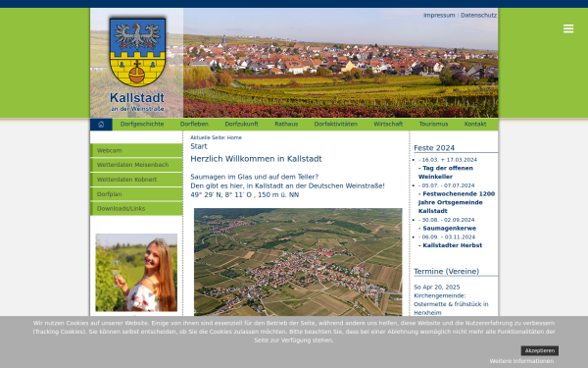This screenshot has width=588, height=368.
Task: Open the Kontakt menu
Action: (475, 124)
